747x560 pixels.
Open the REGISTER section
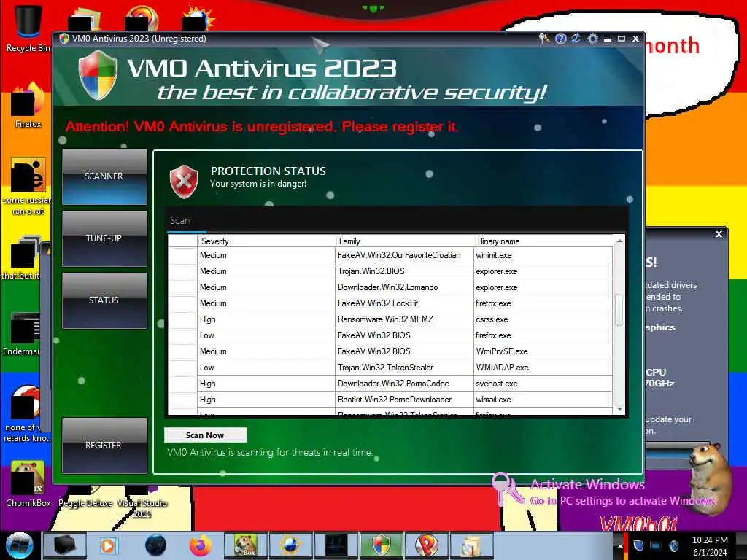tap(104, 446)
